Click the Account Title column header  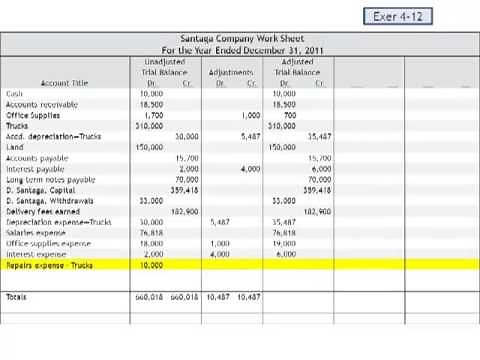pyautogui.click(x=64, y=83)
